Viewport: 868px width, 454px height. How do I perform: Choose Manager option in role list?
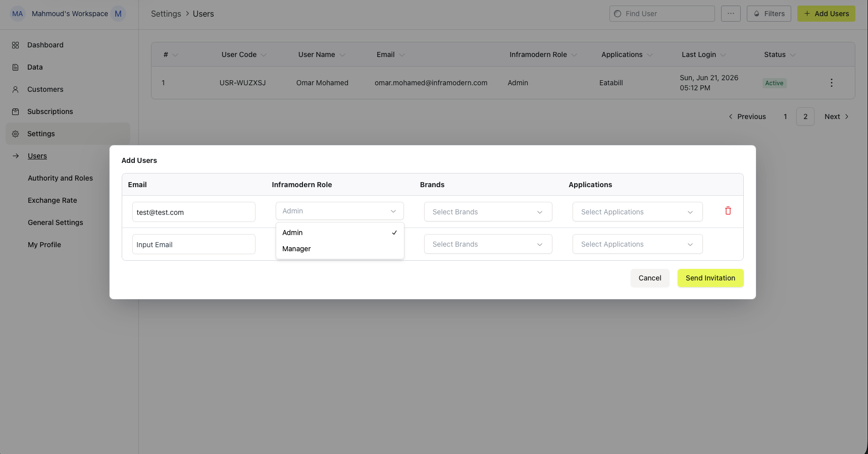pos(340,249)
